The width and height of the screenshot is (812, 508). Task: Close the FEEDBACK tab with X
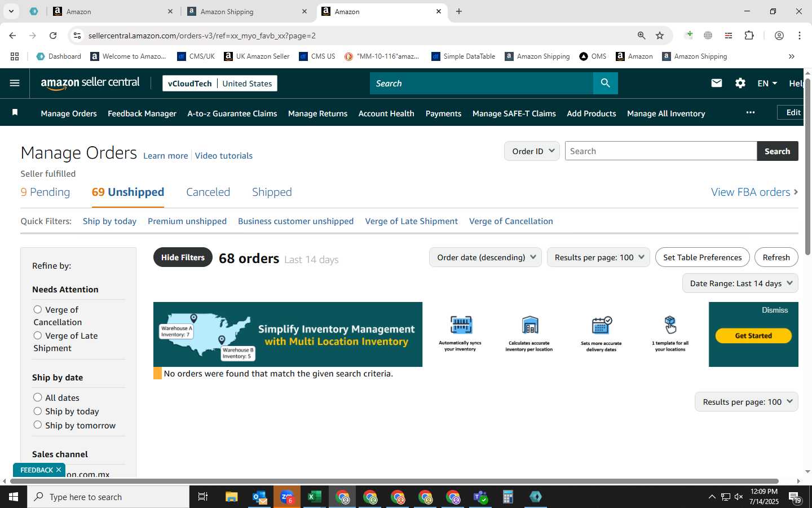(59, 470)
